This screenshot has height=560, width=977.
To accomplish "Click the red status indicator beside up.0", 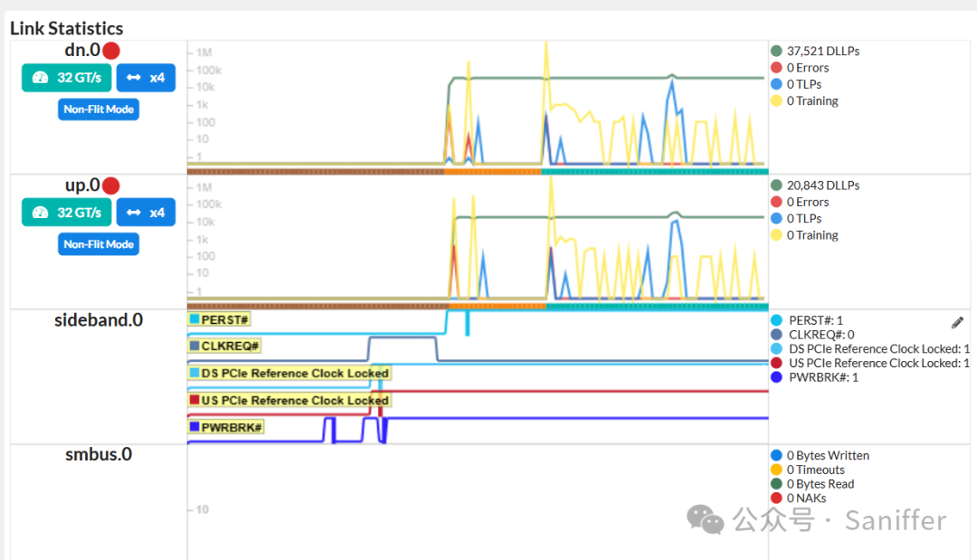I will click(110, 185).
